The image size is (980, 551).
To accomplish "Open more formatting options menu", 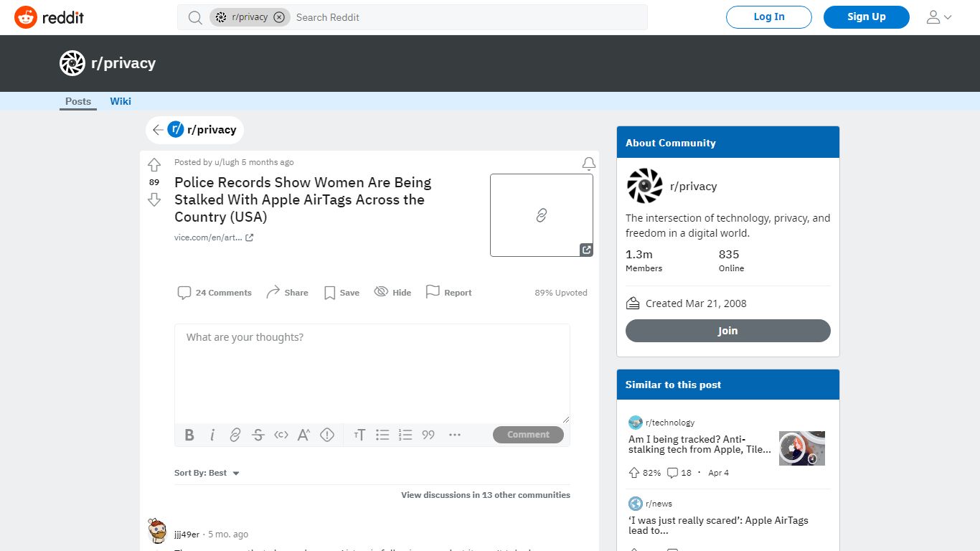I will pyautogui.click(x=455, y=435).
